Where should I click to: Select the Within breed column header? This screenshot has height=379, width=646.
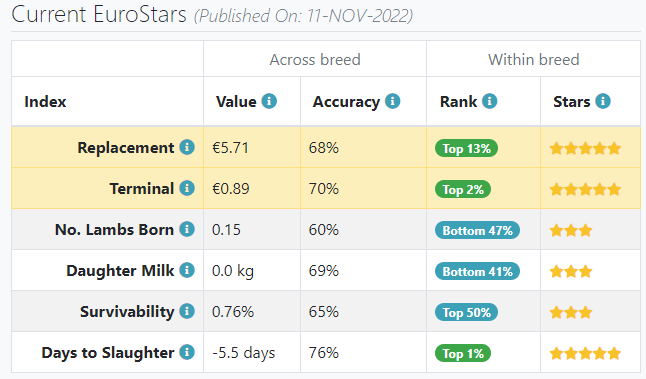[534, 59]
